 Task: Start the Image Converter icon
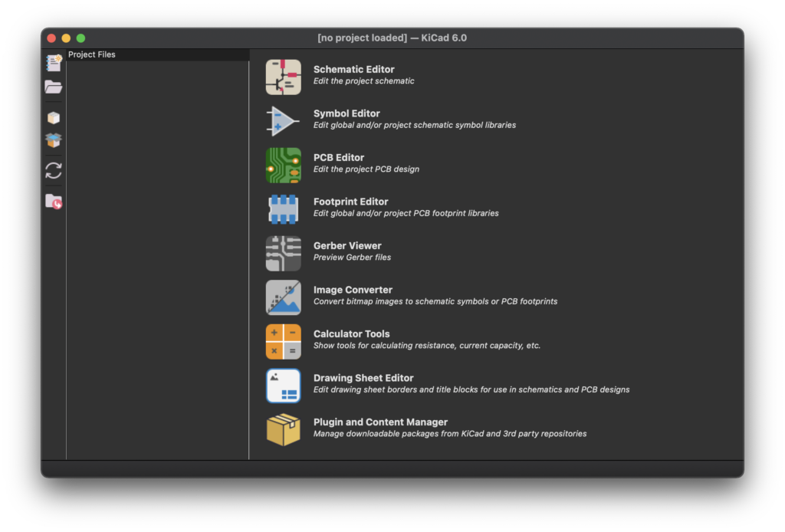pyautogui.click(x=284, y=297)
